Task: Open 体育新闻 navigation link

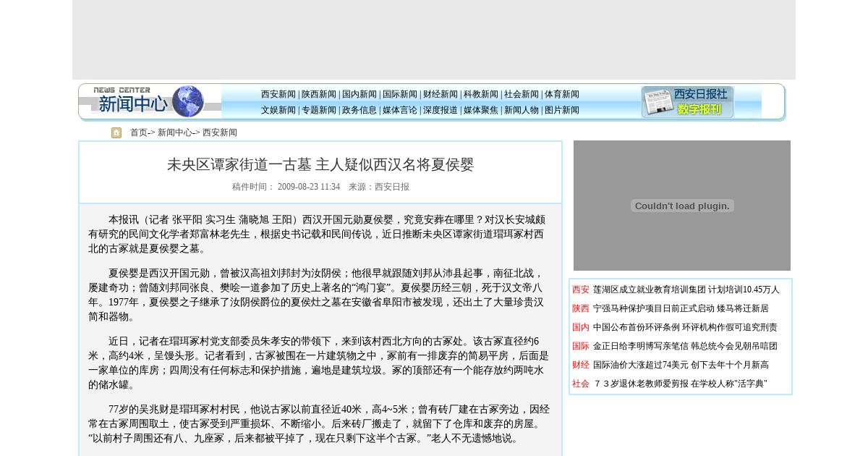Action: coord(562,94)
